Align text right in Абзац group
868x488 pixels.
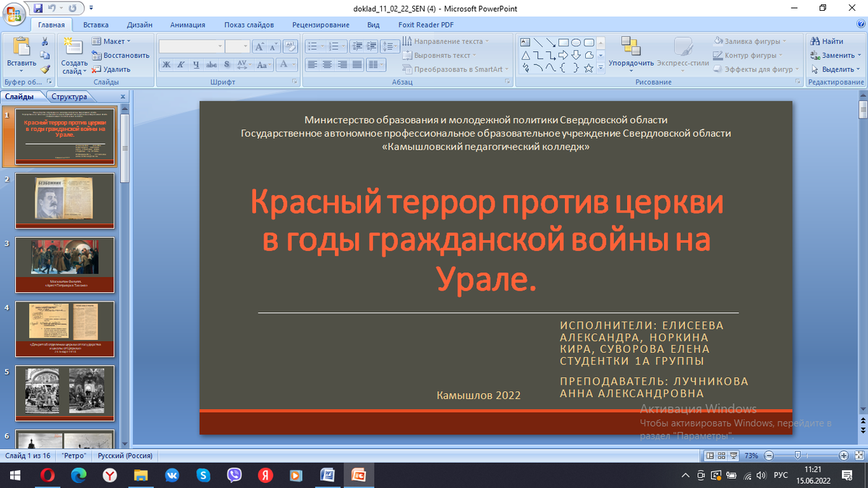(341, 64)
